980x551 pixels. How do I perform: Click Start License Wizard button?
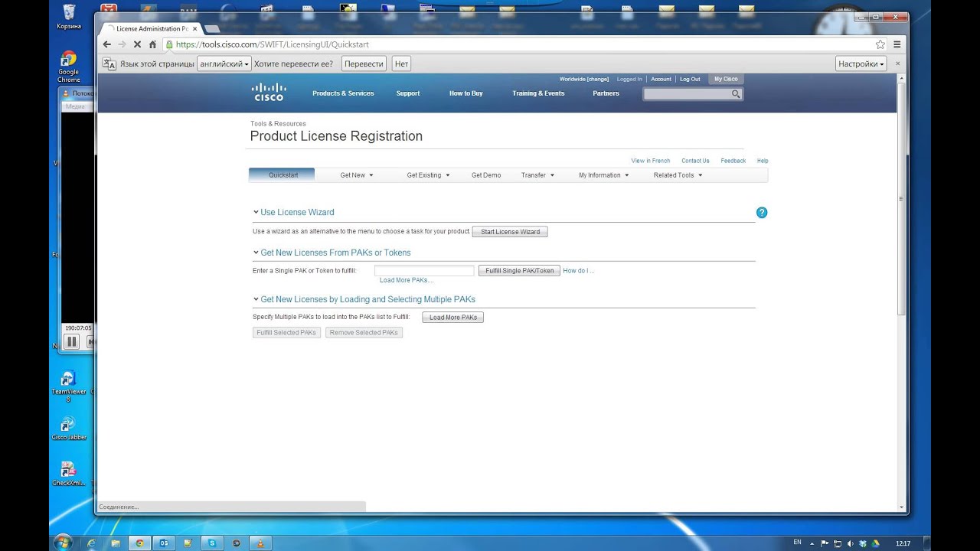[x=510, y=232]
